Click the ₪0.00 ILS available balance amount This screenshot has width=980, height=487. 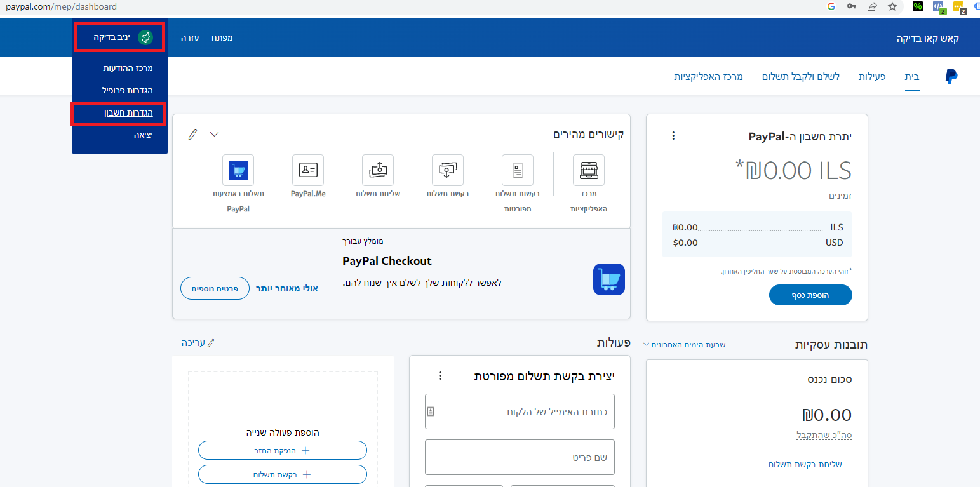pyautogui.click(x=793, y=170)
